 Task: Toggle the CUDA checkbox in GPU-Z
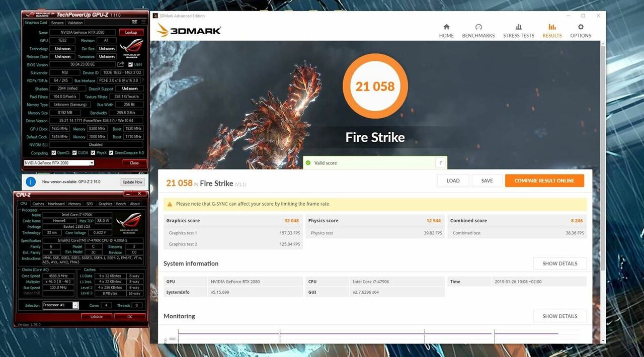pos(74,153)
